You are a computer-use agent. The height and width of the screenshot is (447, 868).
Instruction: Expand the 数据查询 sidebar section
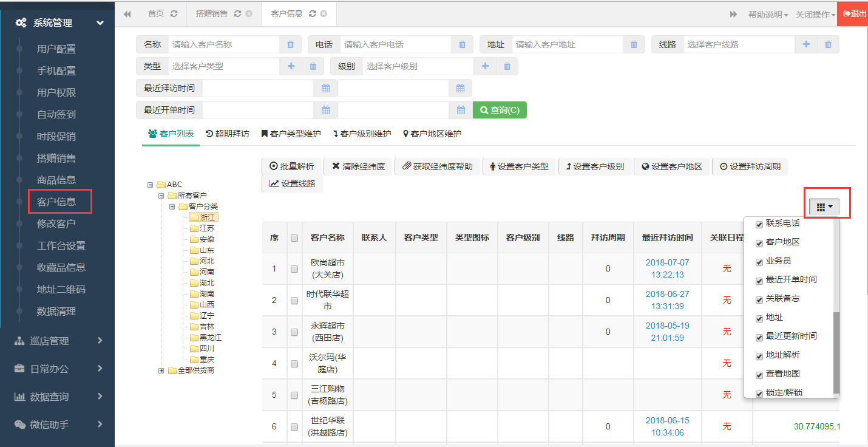[x=100, y=397]
